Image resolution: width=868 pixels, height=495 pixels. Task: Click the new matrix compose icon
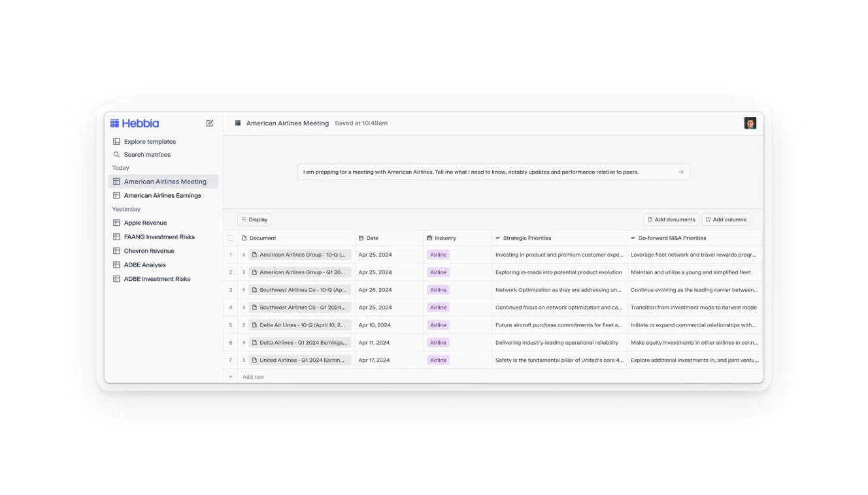tap(210, 123)
